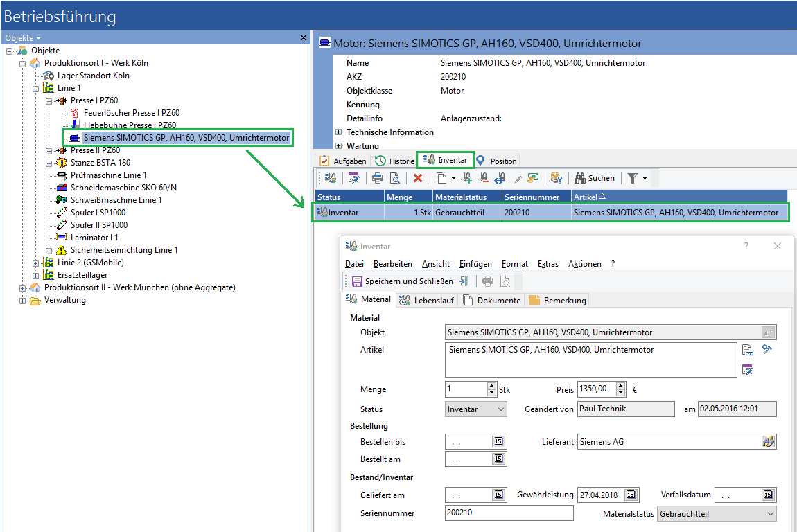Click the red X delete icon
Image resolution: width=797 pixels, height=532 pixels.
click(418, 178)
